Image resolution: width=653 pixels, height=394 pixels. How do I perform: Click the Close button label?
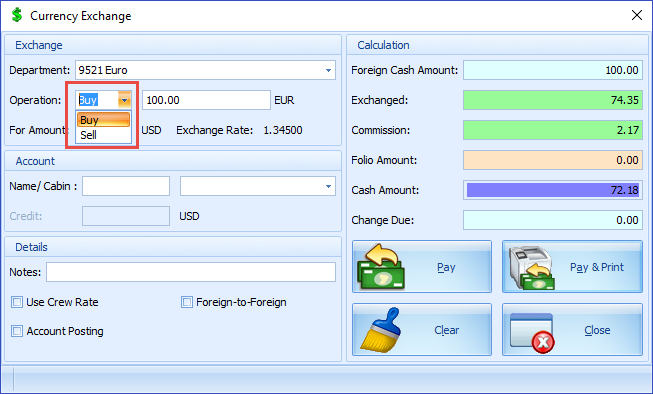point(597,330)
